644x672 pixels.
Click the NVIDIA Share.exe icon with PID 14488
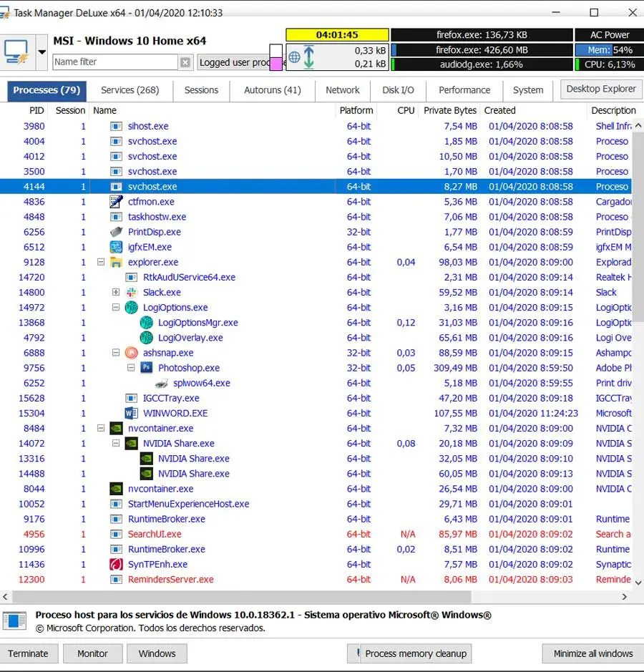coord(147,474)
